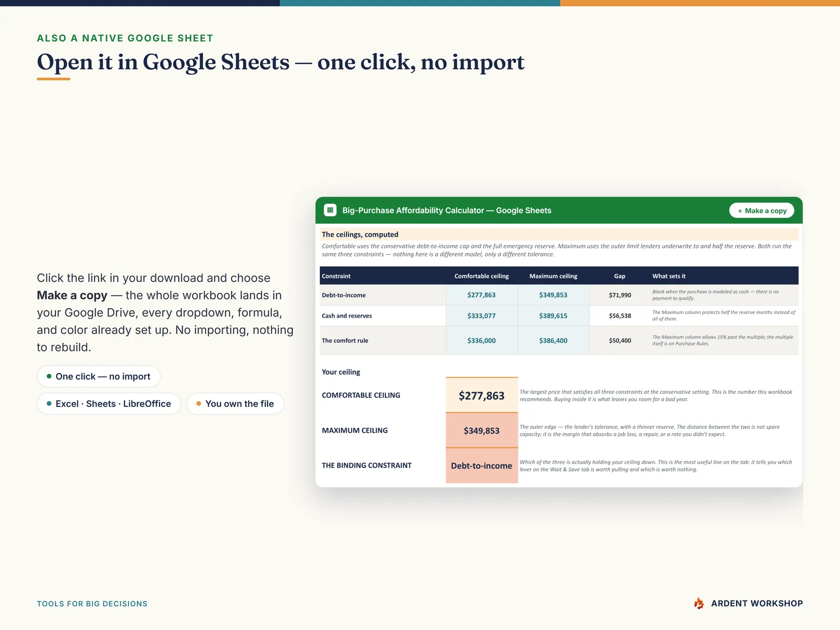Image resolution: width=840 pixels, height=630 pixels.
Task: Click the 'Debt-to-income' binding constraint result
Action: point(482,466)
